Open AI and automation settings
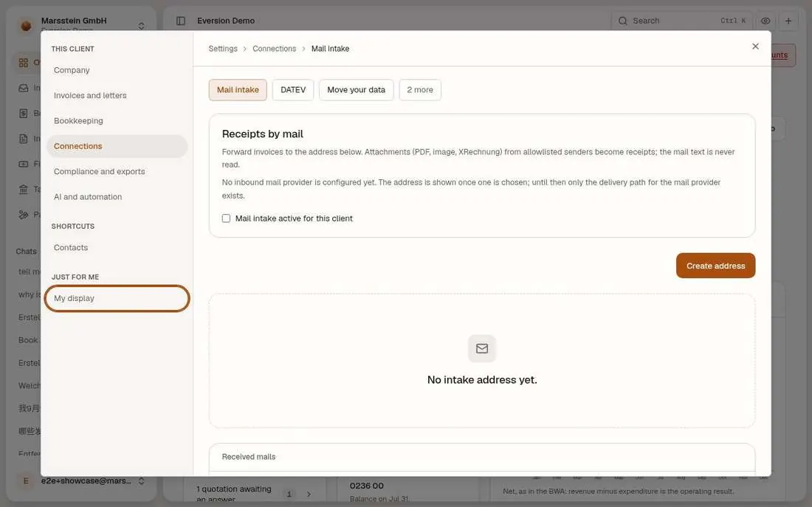Screen dimensions: 812x507 coord(117,197)
